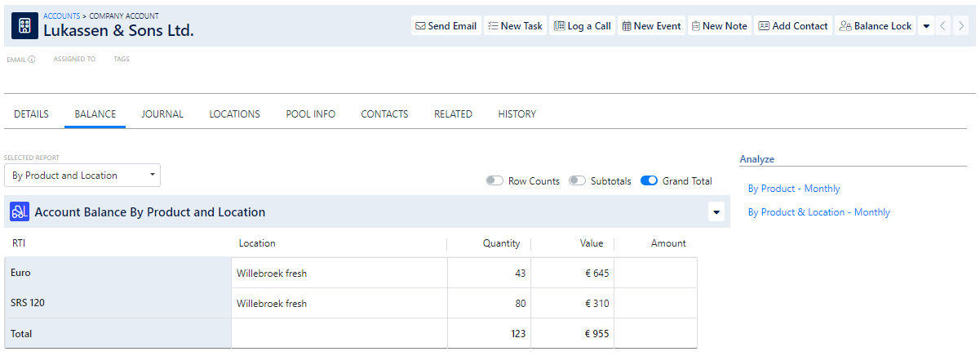The image size is (980, 356).
Task: Click the Euro quantity value 43
Action: click(x=520, y=274)
